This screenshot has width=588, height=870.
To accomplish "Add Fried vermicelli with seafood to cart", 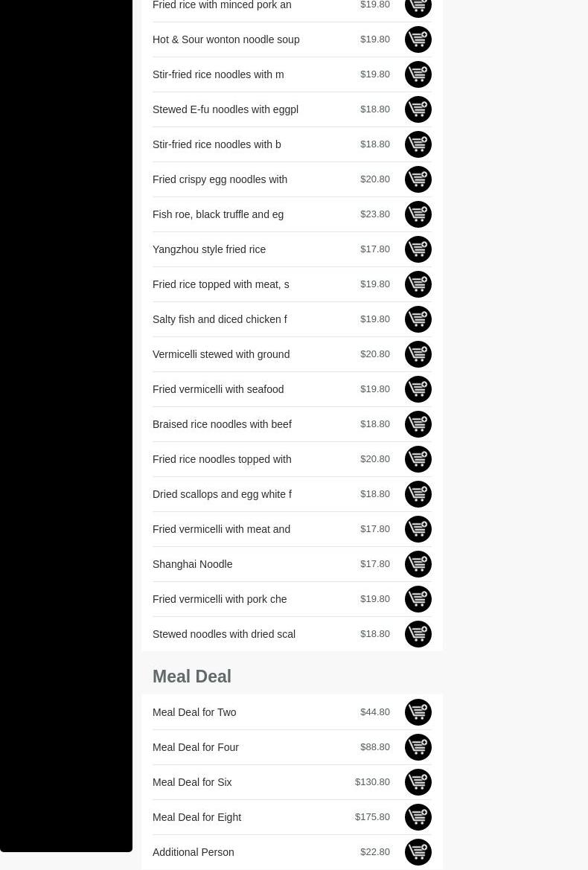I will [418, 389].
